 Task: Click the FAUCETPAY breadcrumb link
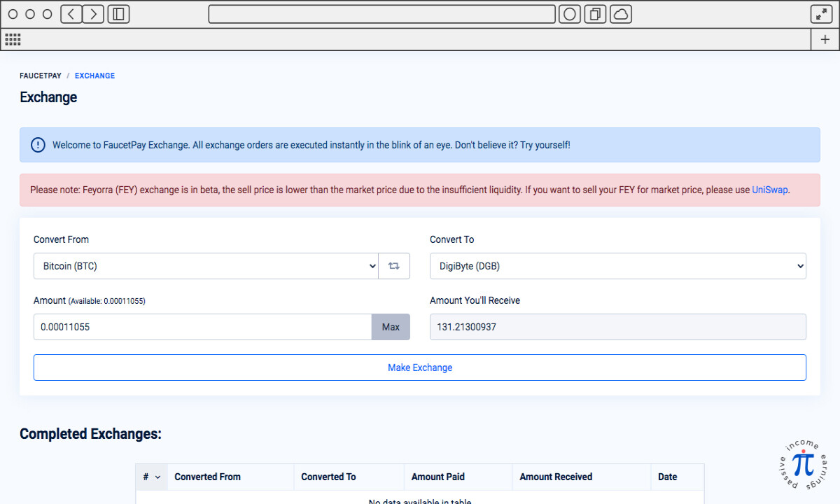41,76
